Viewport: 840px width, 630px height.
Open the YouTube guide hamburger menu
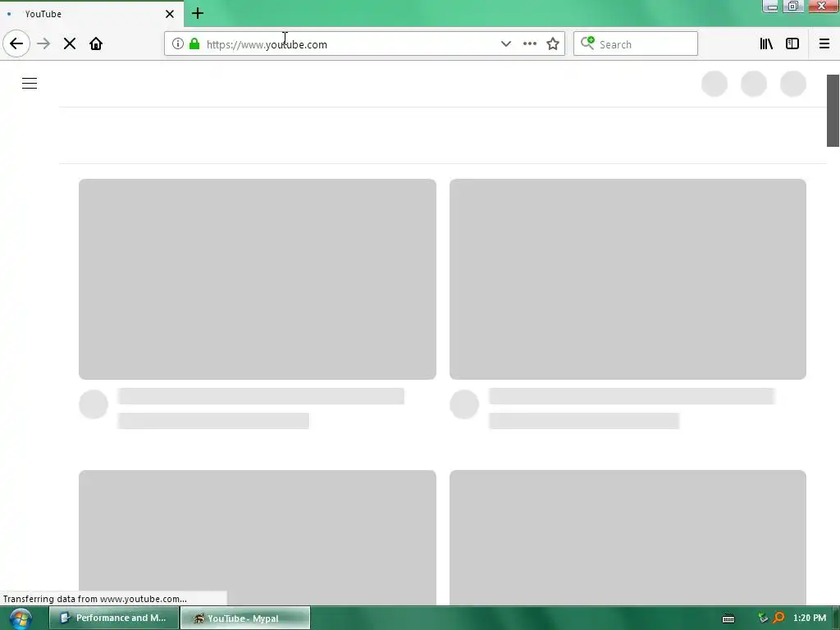30,84
